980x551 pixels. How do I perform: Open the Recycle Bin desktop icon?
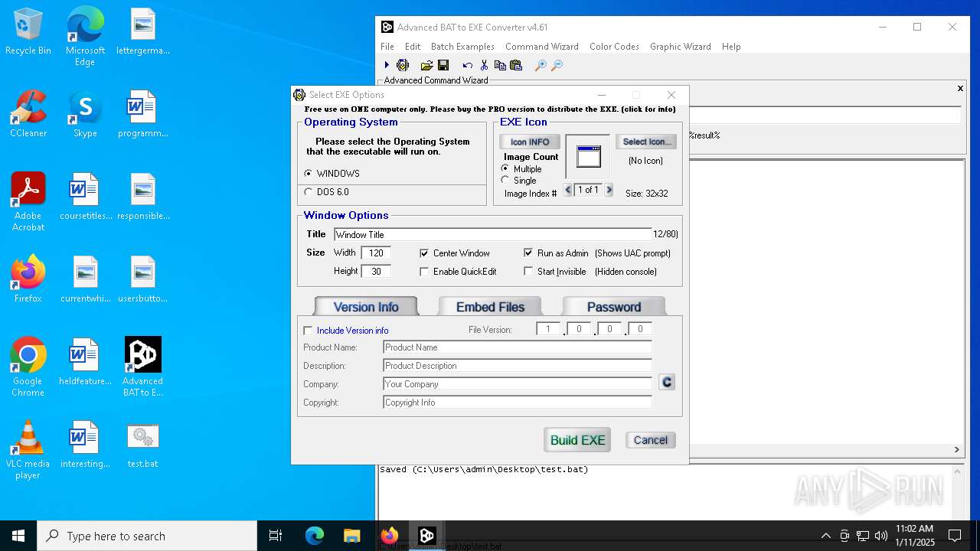[x=28, y=32]
